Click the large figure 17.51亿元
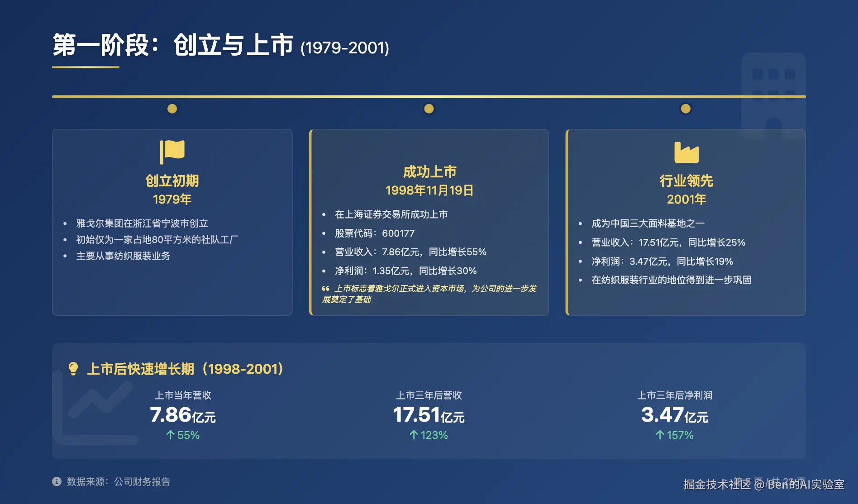 (429, 415)
